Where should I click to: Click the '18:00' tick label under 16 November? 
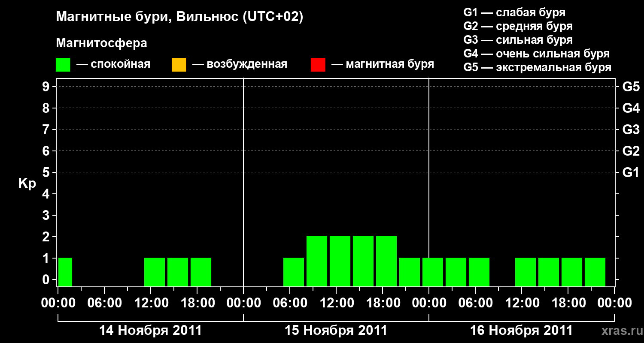568,303
